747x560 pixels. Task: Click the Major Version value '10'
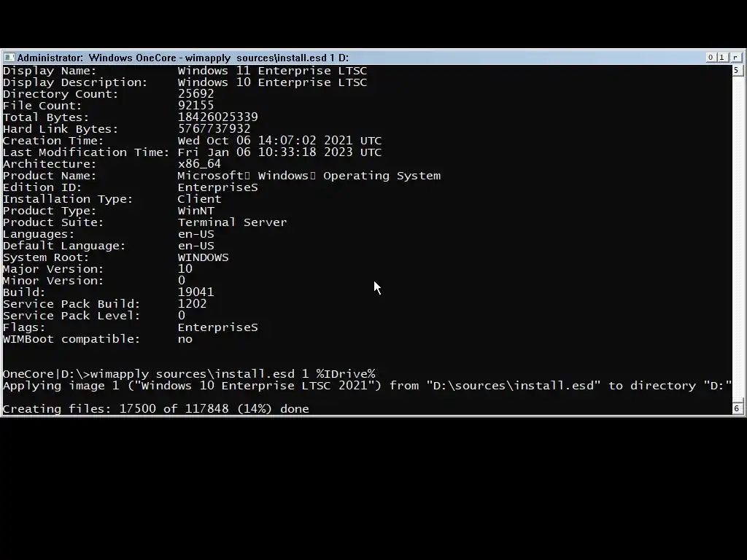(185, 269)
